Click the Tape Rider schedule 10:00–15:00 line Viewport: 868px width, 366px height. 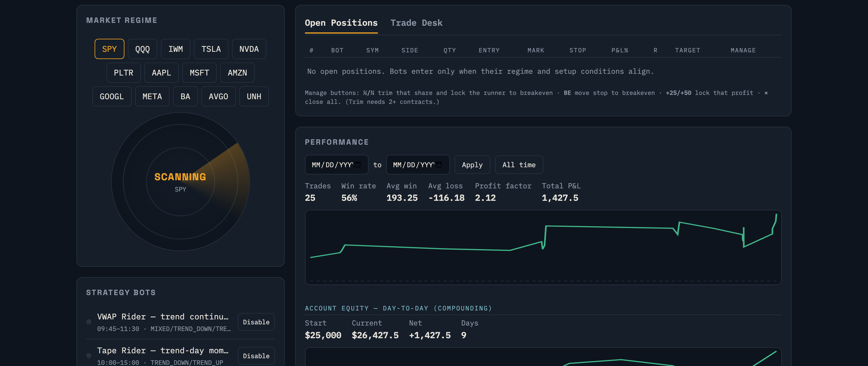(160, 363)
